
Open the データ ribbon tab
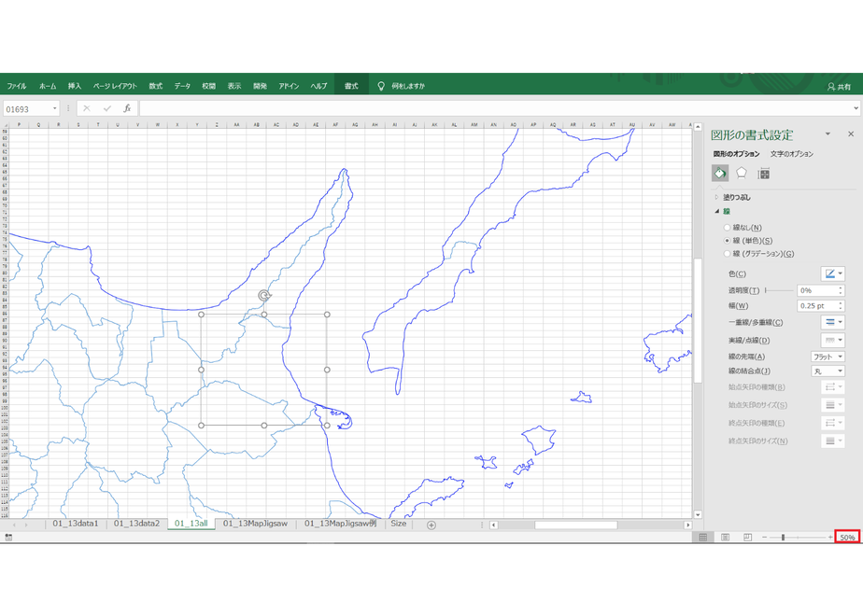pos(182,86)
